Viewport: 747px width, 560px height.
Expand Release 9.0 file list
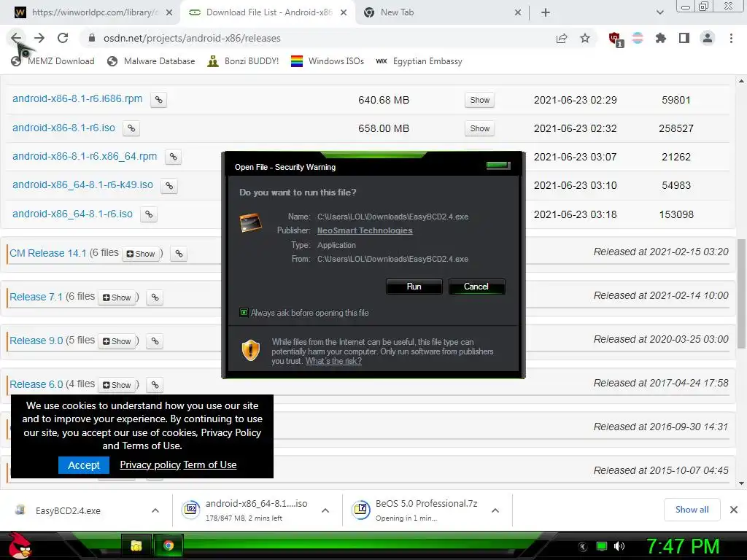coord(117,341)
